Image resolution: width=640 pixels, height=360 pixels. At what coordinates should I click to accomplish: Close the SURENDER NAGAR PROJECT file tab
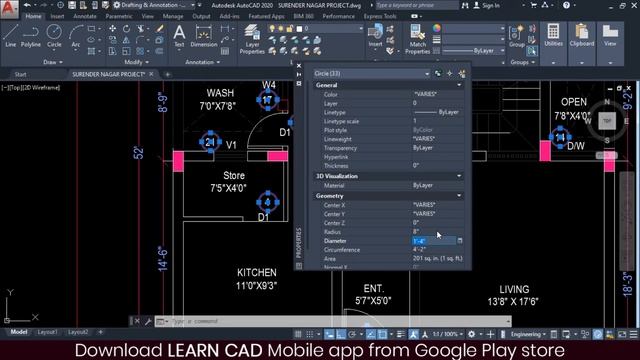(151, 74)
